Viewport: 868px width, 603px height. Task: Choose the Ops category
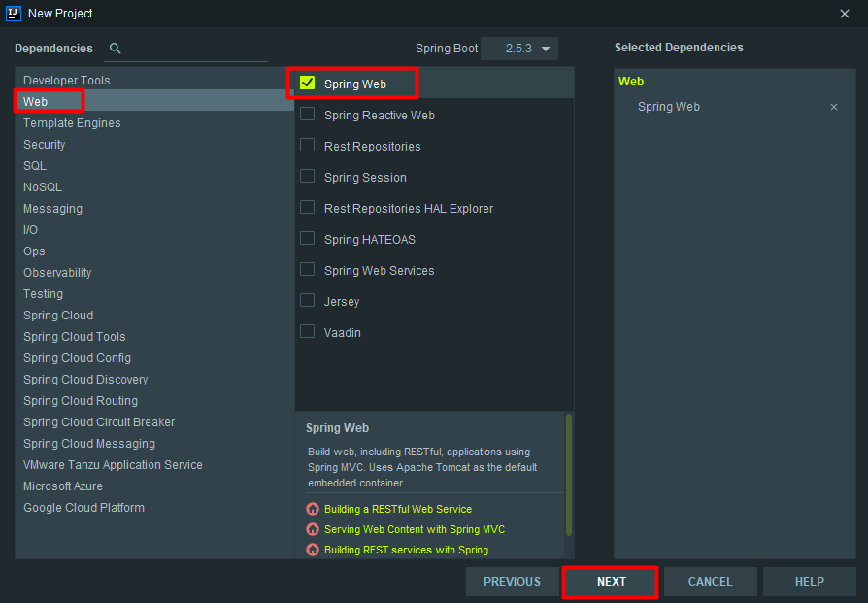pos(154,251)
